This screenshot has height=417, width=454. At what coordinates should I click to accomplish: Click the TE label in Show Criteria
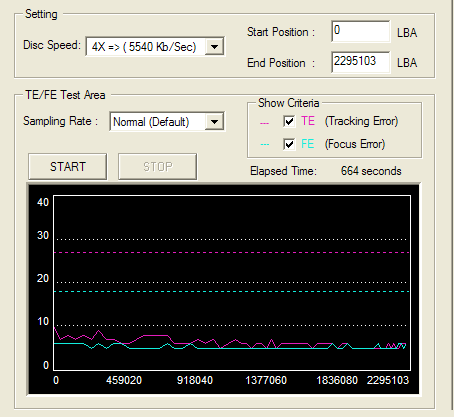click(x=308, y=121)
